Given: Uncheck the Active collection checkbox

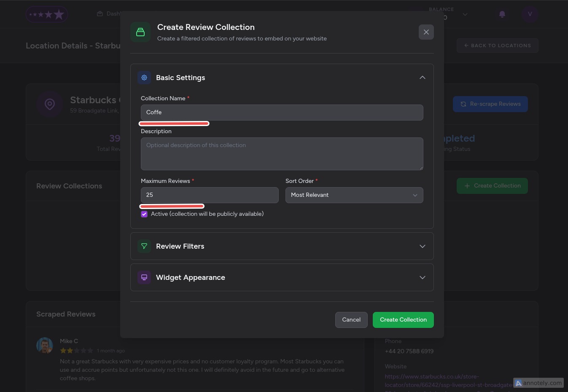Looking at the screenshot, I should [x=144, y=214].
